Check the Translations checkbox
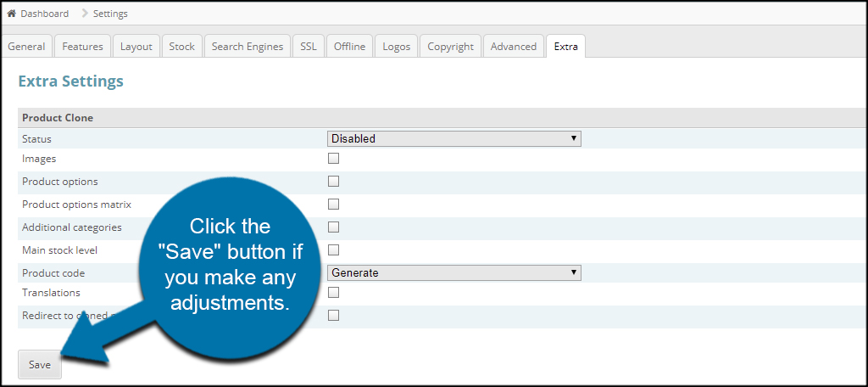 (333, 292)
